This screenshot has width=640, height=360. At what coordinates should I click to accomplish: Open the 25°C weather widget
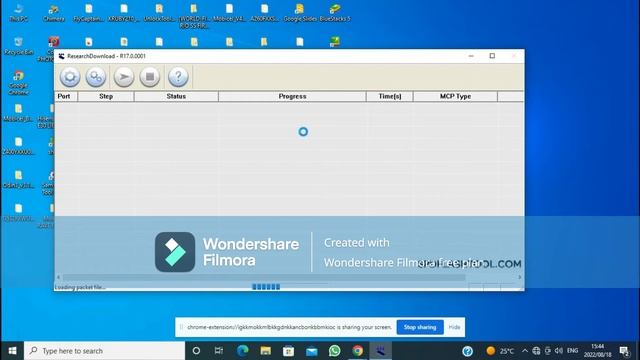pyautogui.click(x=500, y=351)
